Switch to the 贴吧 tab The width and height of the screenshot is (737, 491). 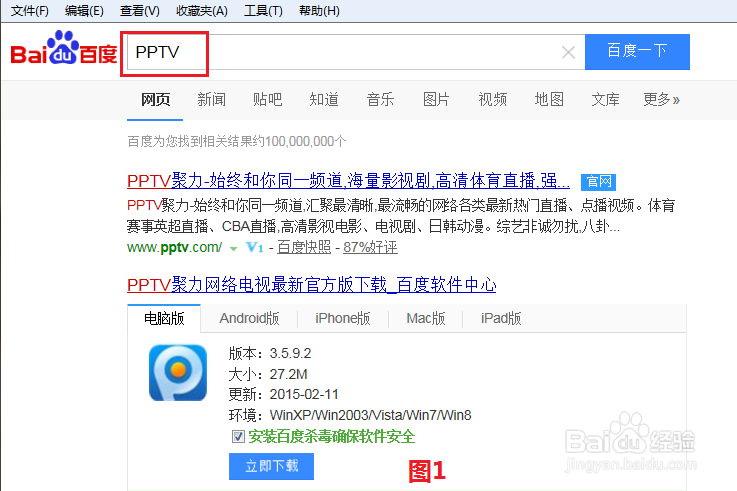tap(267, 100)
